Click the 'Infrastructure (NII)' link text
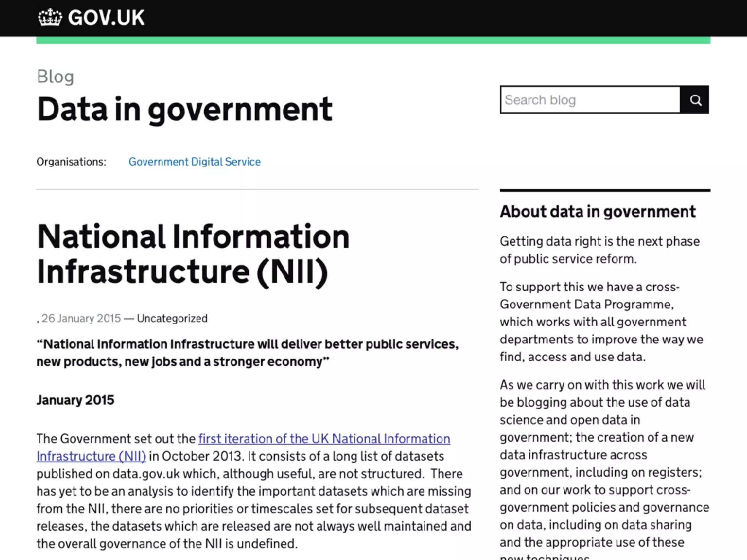 click(91, 456)
